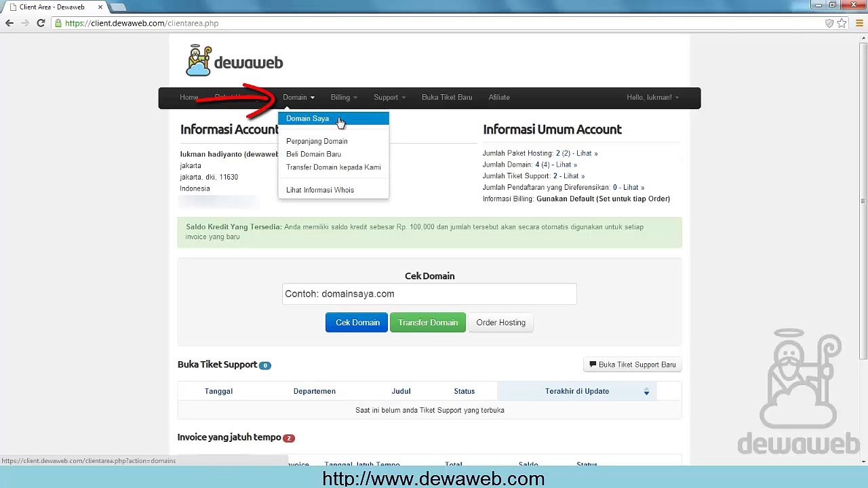Image resolution: width=868 pixels, height=488 pixels.
Task: Click the sort arrow beside Terakhir di Update
Action: [646, 392]
